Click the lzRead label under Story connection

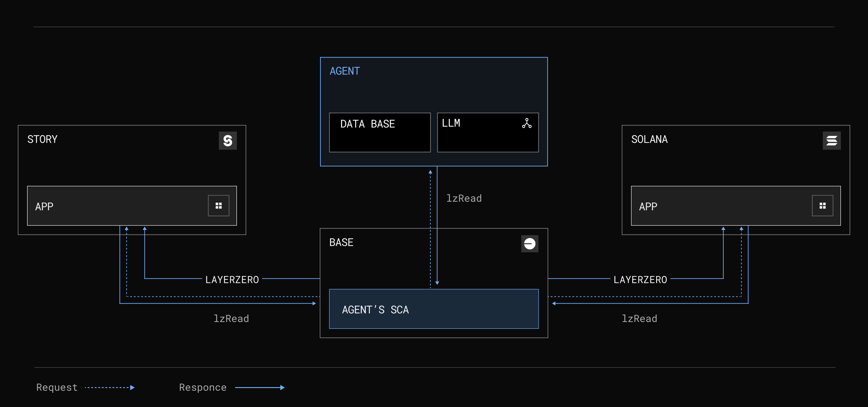click(x=231, y=319)
